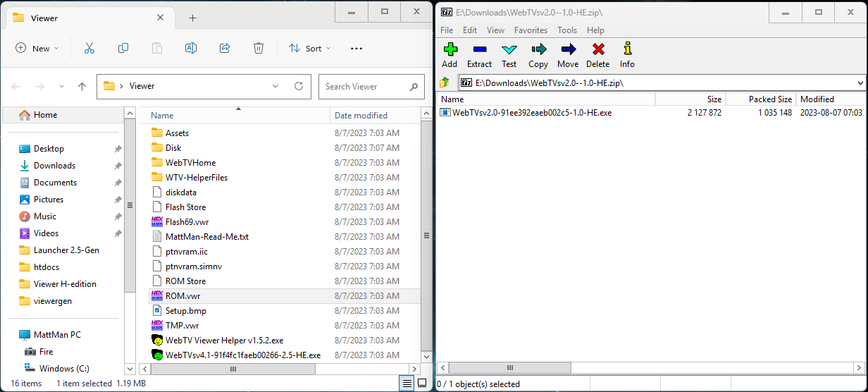Extract files with the 7-Zip Extract icon
The height and width of the screenshot is (392, 868).
(479, 55)
